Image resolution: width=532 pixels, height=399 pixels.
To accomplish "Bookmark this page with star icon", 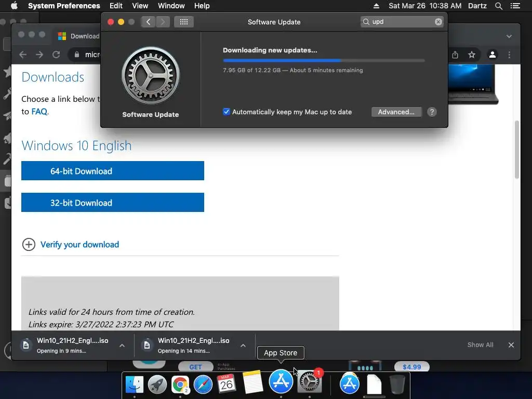I will 472,55.
